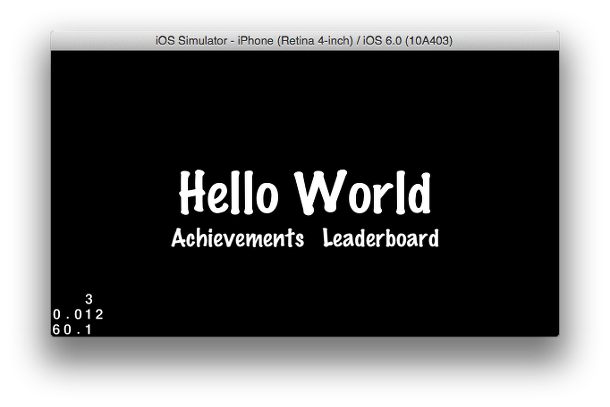Click the frame time value 0.012

(x=78, y=314)
